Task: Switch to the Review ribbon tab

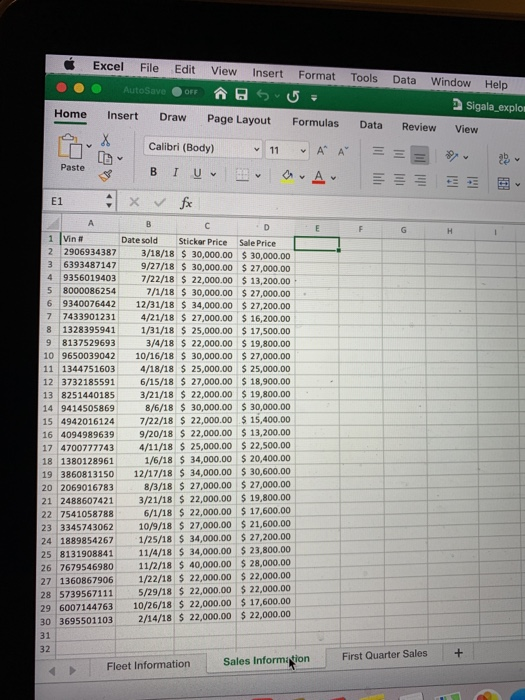Action: tap(419, 127)
